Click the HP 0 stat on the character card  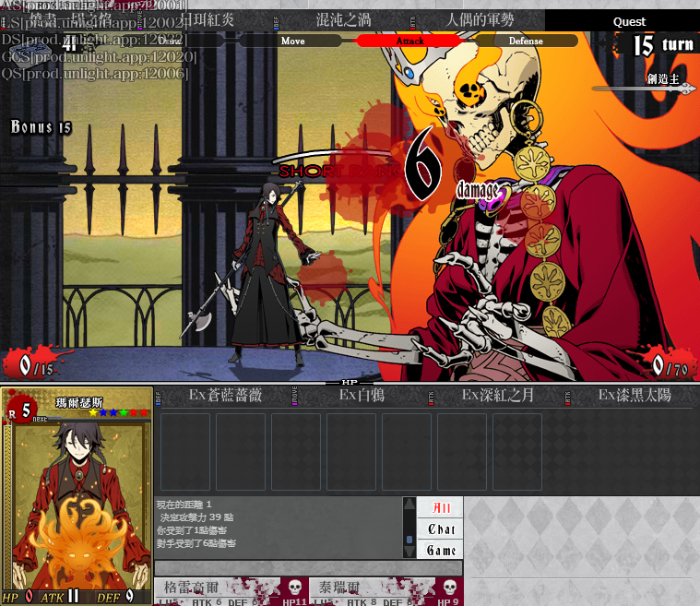coord(18,597)
